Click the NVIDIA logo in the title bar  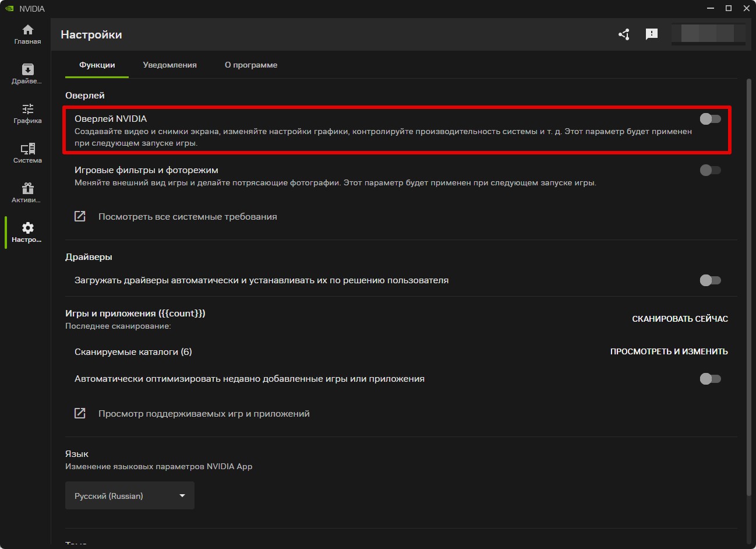9,9
